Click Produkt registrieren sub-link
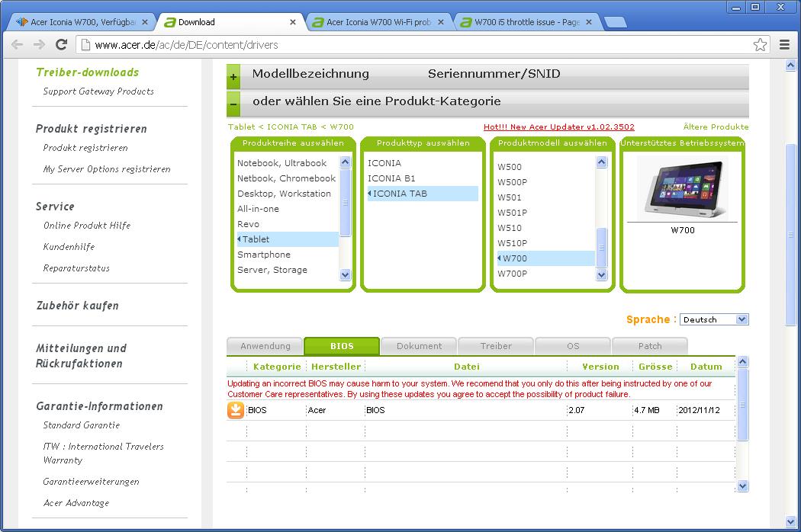 click(x=85, y=148)
